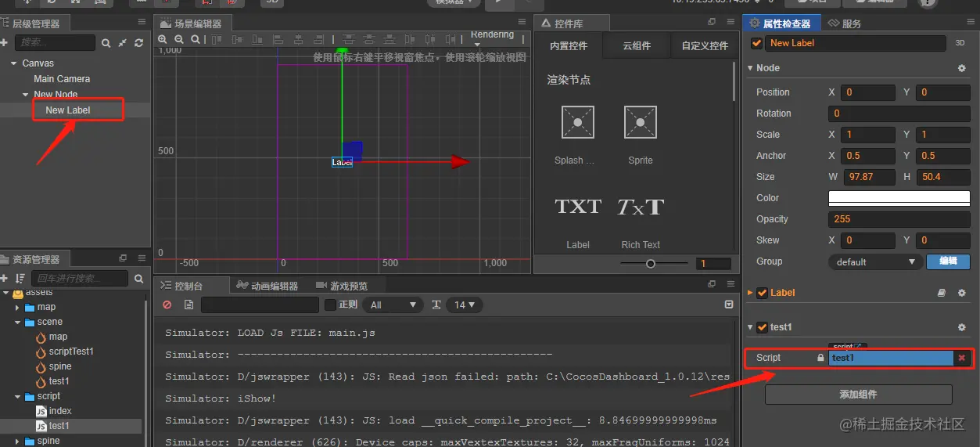
Task: Open the Custom Controls tab
Action: pyautogui.click(x=705, y=46)
